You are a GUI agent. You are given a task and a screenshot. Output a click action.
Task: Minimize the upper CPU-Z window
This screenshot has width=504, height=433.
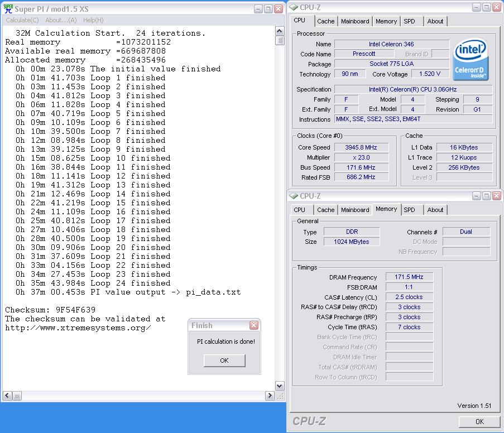476,7
